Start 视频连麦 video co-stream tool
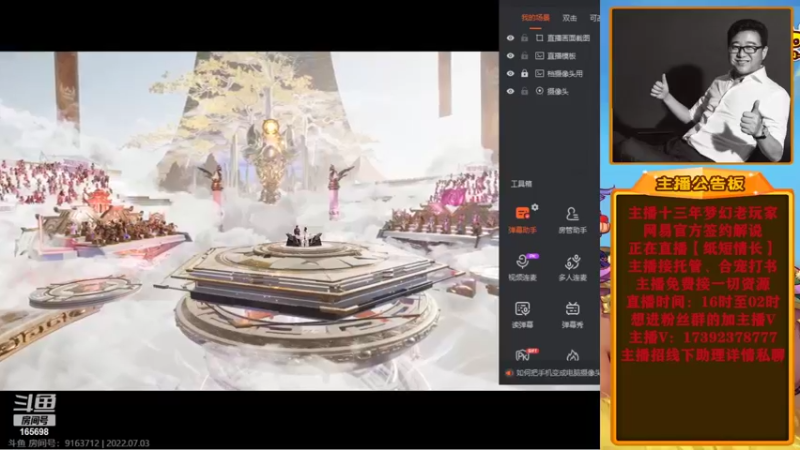Viewport: 800px width, 450px height. (522, 267)
